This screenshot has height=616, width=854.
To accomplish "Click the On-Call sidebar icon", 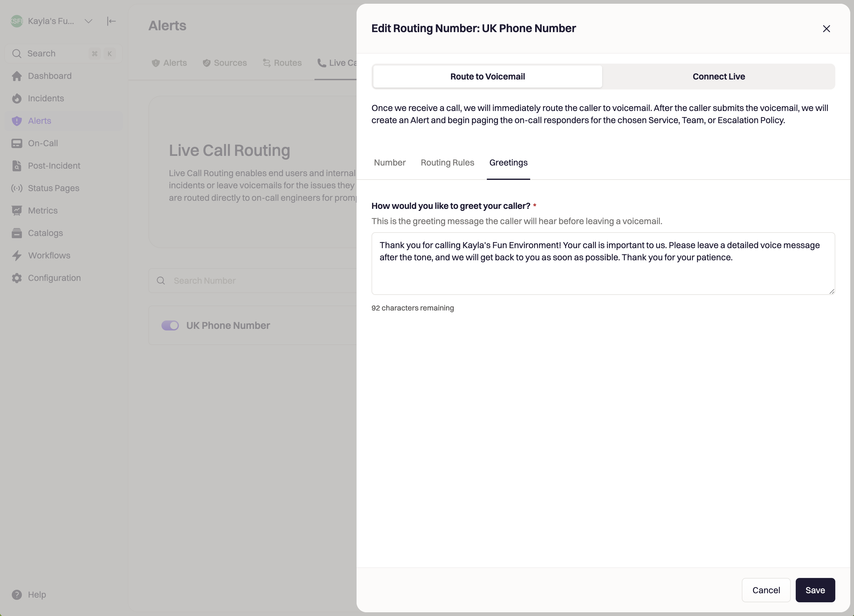I will point(17,143).
